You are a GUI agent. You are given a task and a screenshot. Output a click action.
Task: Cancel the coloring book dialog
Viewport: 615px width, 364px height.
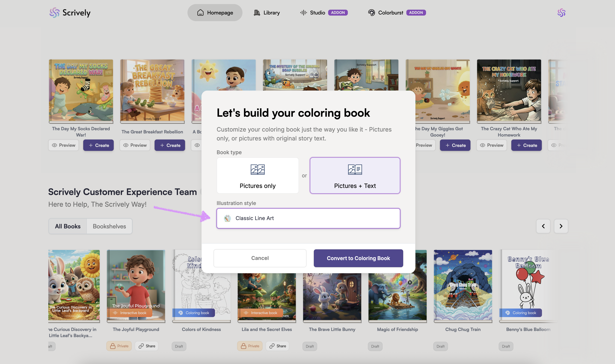tap(260, 258)
